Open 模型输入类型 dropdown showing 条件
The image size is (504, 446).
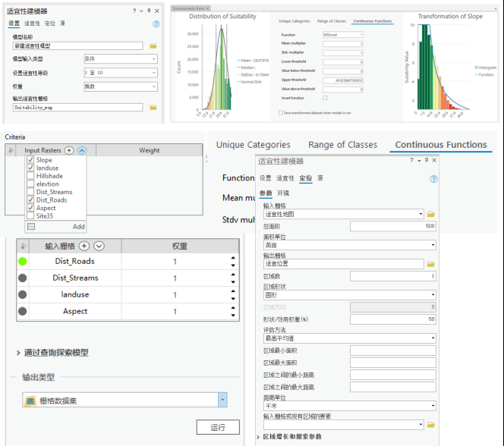121,58
